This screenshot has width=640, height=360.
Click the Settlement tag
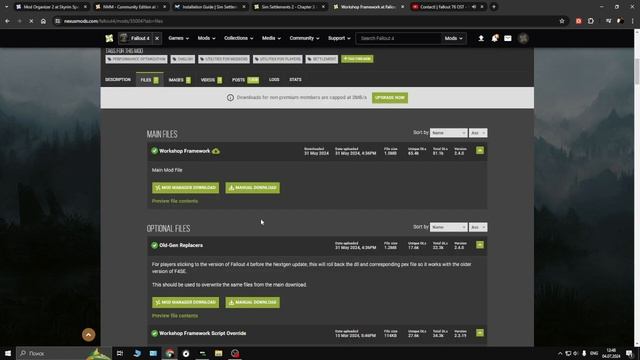point(322,59)
